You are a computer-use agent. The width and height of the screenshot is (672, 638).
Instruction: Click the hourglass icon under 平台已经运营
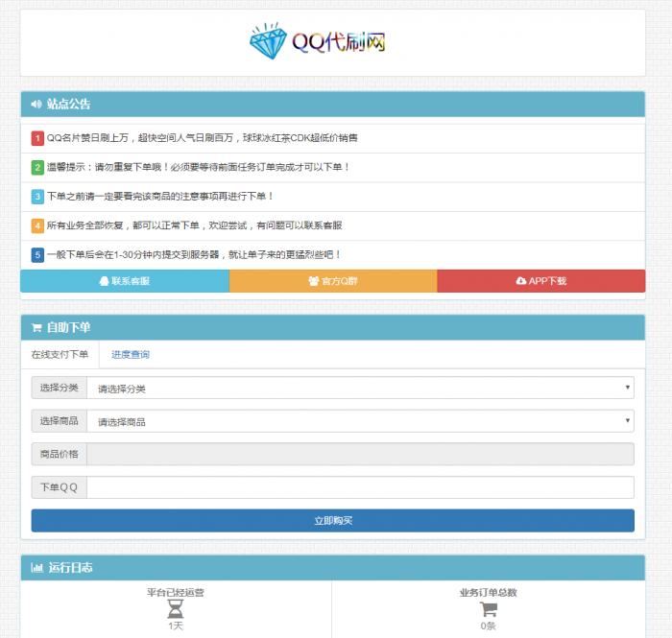coord(176,608)
